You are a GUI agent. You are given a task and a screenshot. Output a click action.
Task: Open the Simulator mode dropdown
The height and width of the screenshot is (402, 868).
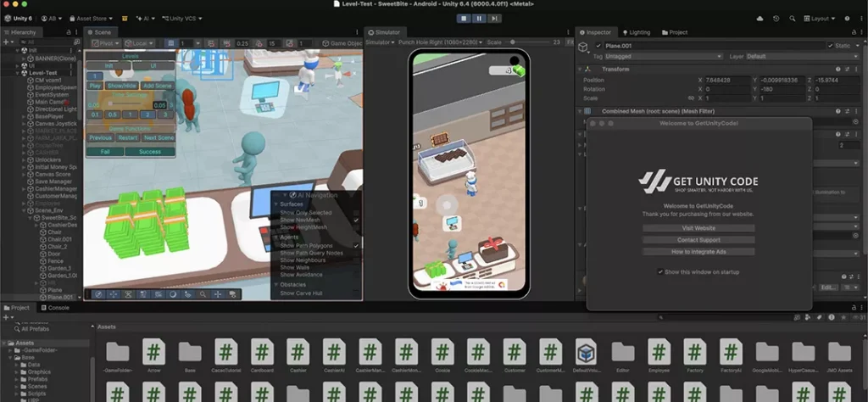click(381, 42)
